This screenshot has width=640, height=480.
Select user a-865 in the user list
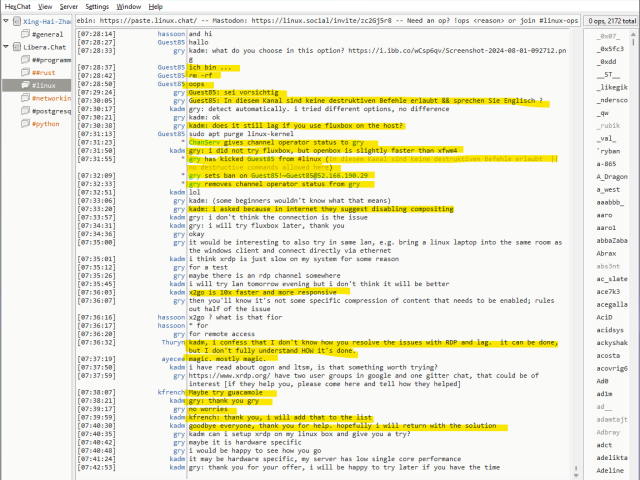pyautogui.click(x=606, y=164)
